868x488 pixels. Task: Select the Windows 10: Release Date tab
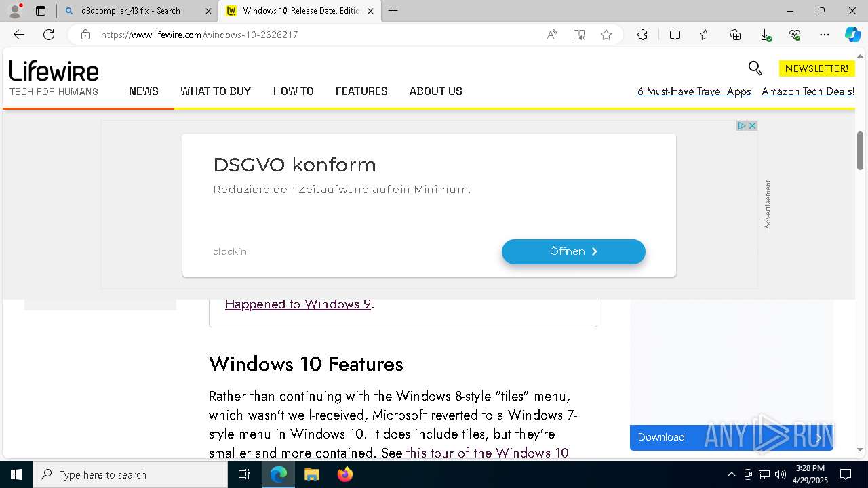[301, 11]
